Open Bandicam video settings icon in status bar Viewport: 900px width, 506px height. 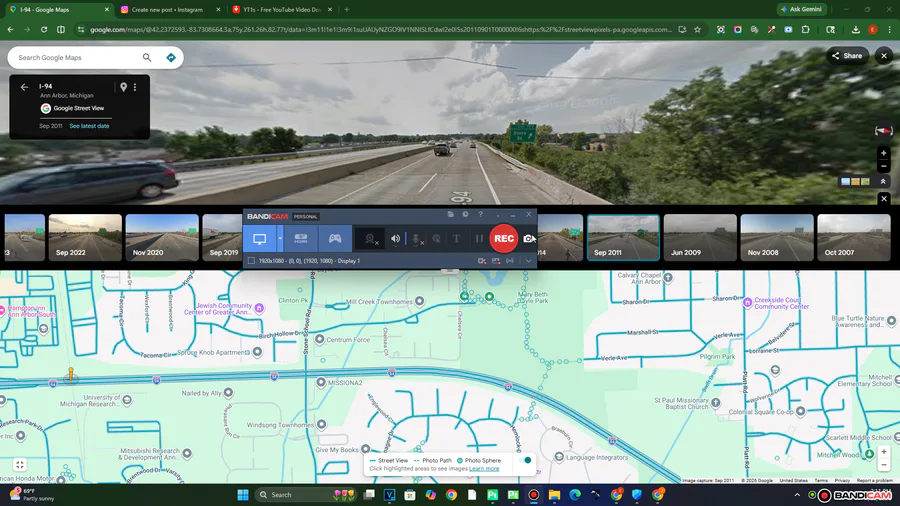coord(482,261)
